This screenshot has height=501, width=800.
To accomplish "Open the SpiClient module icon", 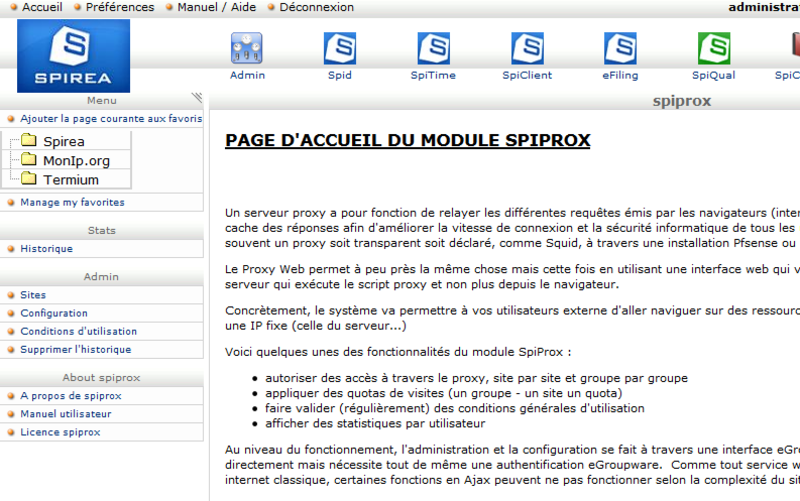I will click(x=527, y=48).
